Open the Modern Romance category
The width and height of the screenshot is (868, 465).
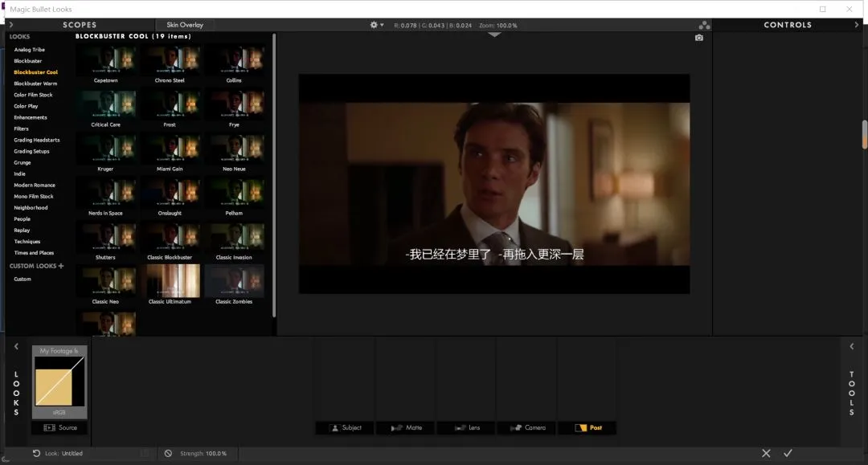35,186
